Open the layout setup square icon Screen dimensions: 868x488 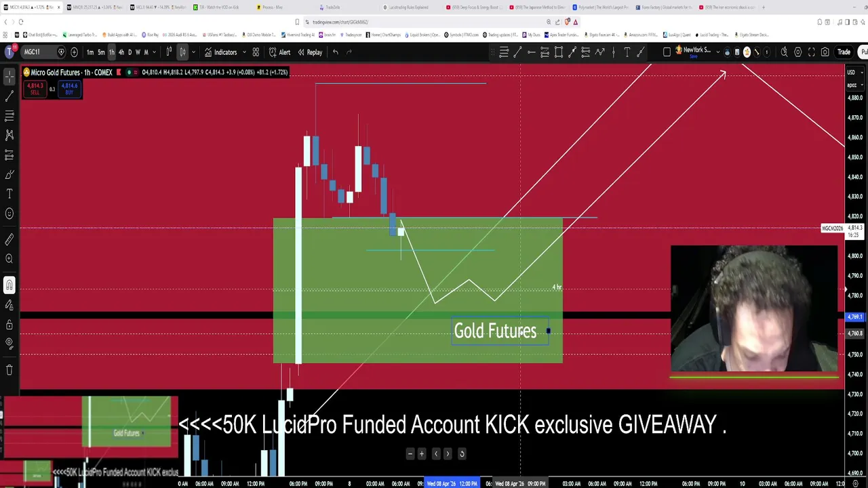(x=667, y=52)
